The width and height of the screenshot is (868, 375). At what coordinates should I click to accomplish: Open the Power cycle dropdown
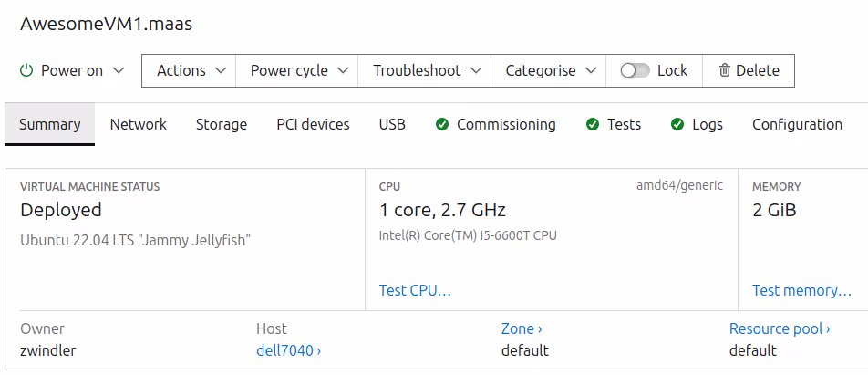coord(297,70)
